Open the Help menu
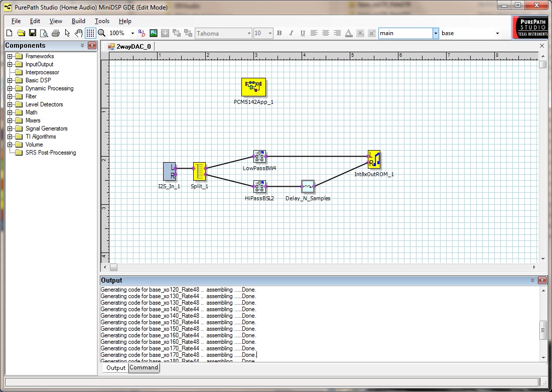Screen dimensions: 552x392 pyautogui.click(x=124, y=21)
